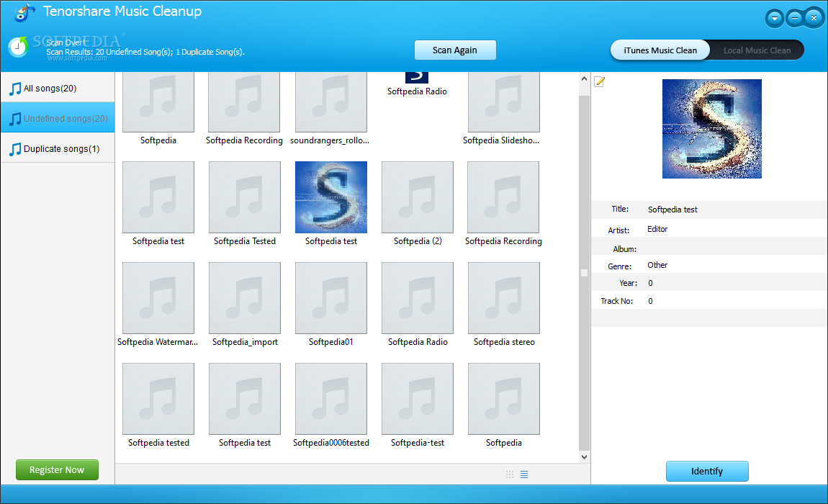Select the soundrangers_rollo... song thumbnail
828x504 pixels.
tap(331, 102)
